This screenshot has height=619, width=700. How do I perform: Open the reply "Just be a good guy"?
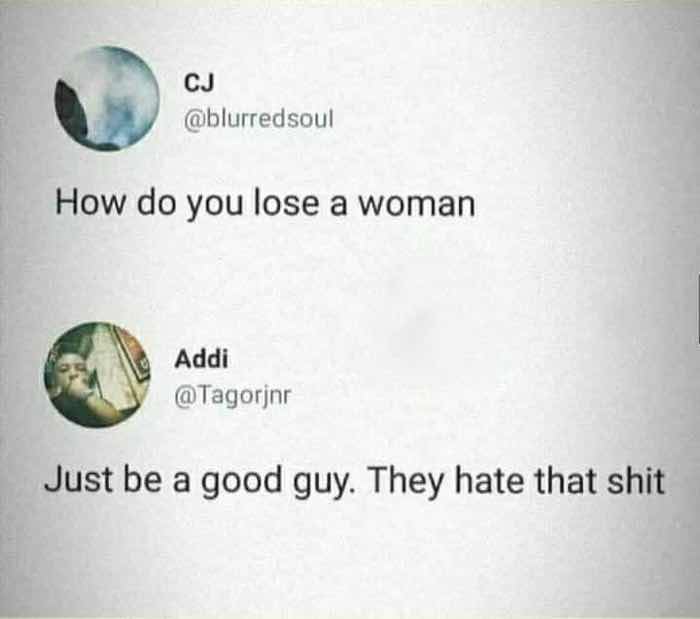coord(355,482)
